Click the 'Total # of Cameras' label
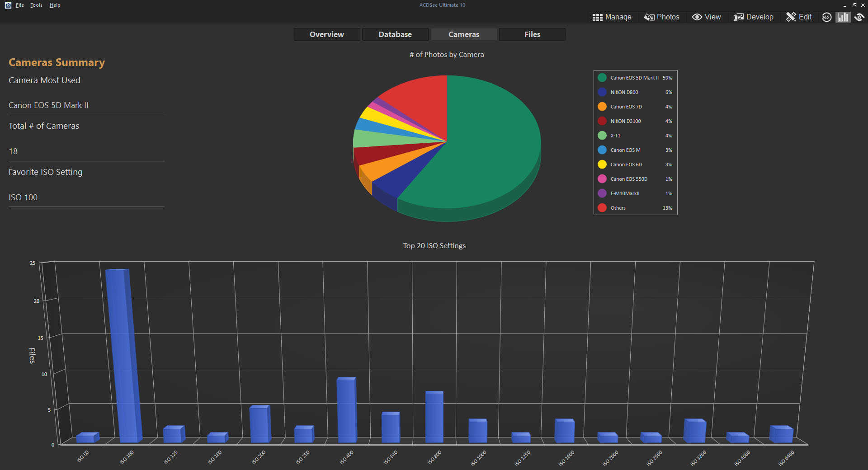The height and width of the screenshot is (470, 868). tap(44, 126)
